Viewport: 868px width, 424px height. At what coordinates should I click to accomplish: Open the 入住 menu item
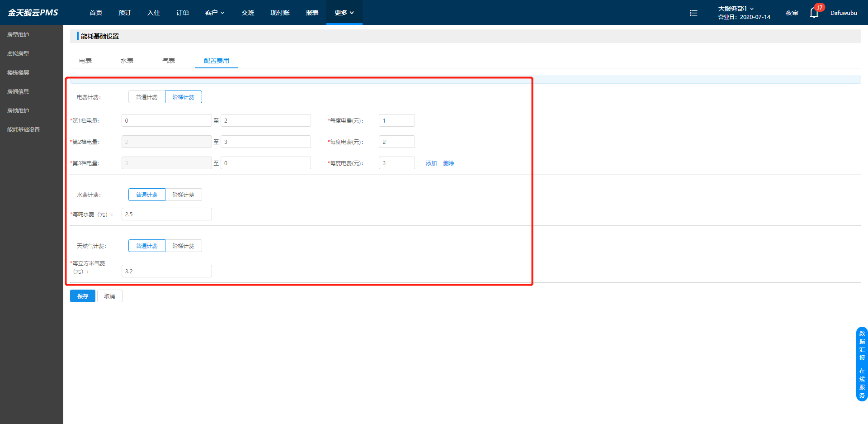pos(154,13)
